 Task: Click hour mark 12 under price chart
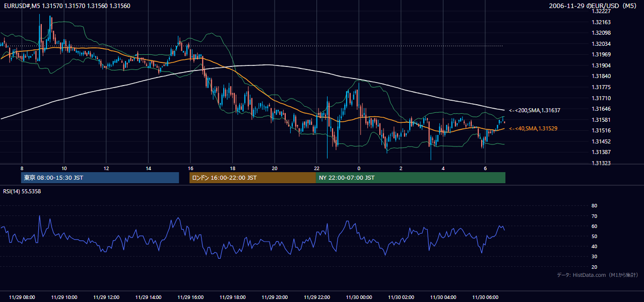106,168
